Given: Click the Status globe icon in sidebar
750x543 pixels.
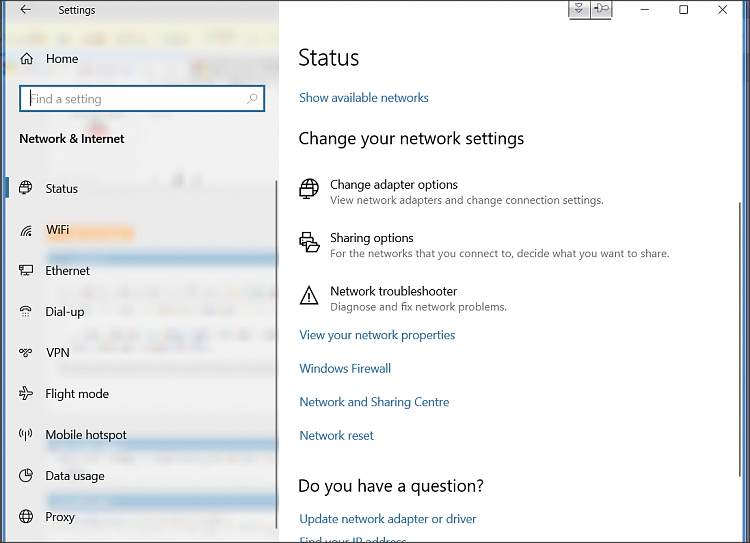Looking at the screenshot, I should tap(26, 188).
